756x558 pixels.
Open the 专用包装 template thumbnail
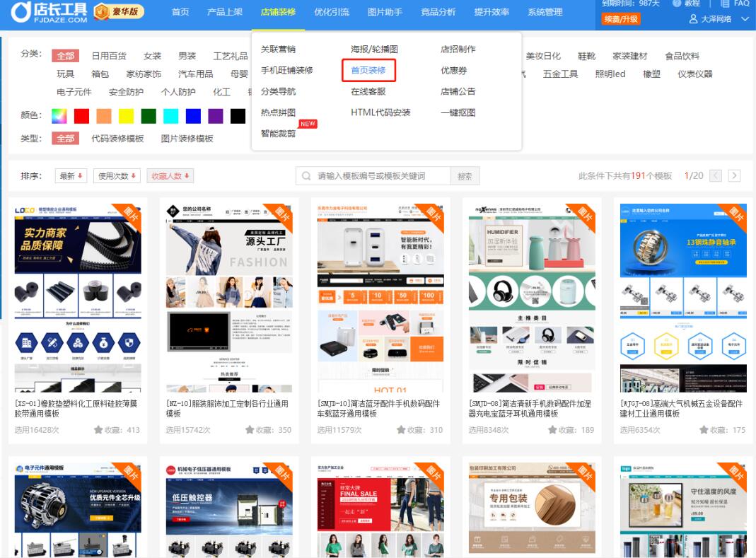[532, 510]
